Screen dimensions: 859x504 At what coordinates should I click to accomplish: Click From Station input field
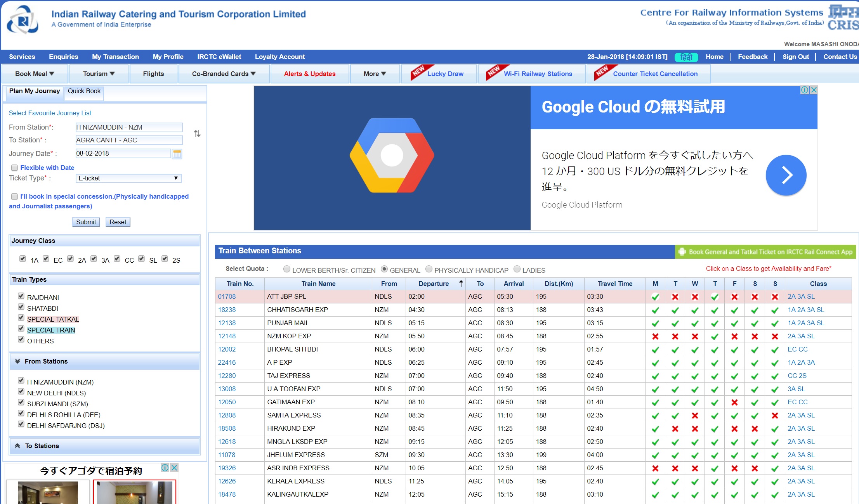click(129, 127)
